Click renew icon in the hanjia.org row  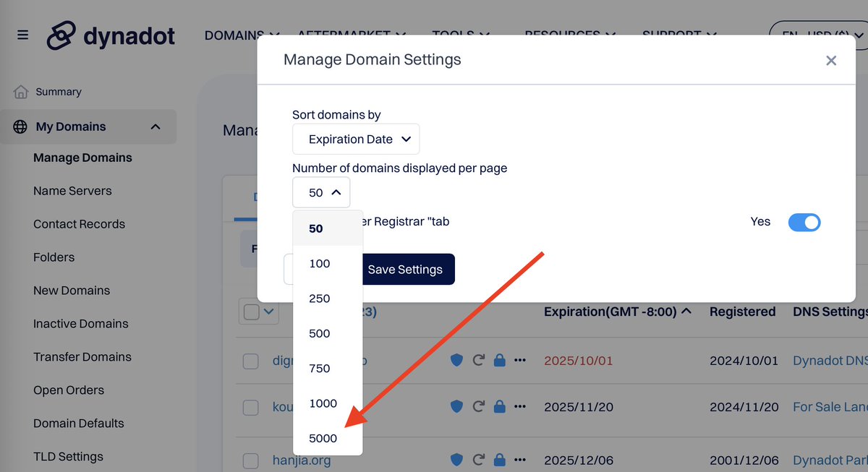tap(478, 460)
